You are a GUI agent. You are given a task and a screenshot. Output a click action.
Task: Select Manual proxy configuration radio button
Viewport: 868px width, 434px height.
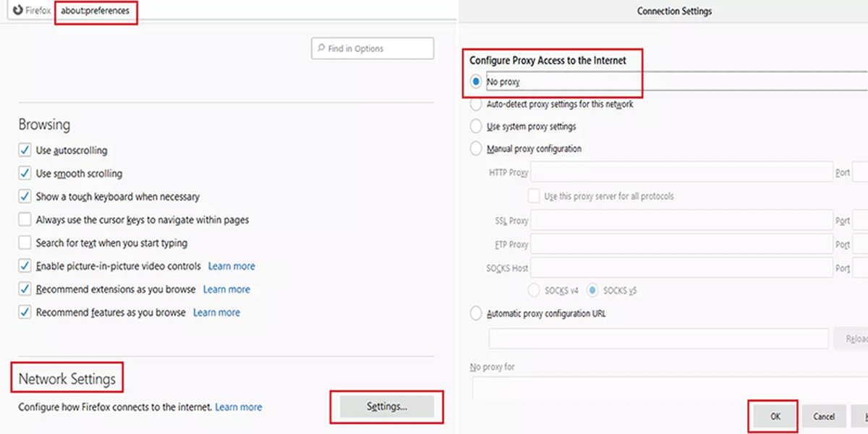pyautogui.click(x=476, y=149)
